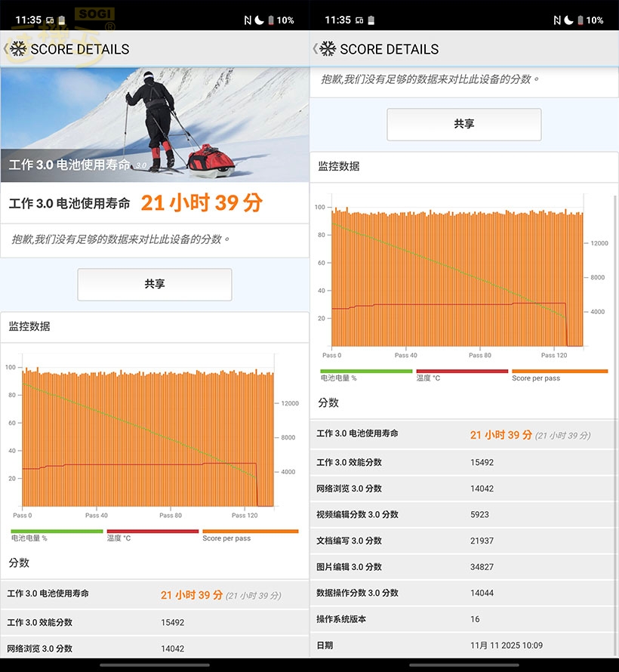
Task: Expand the 操作系统版本 row on right screen
Action: 464,619
